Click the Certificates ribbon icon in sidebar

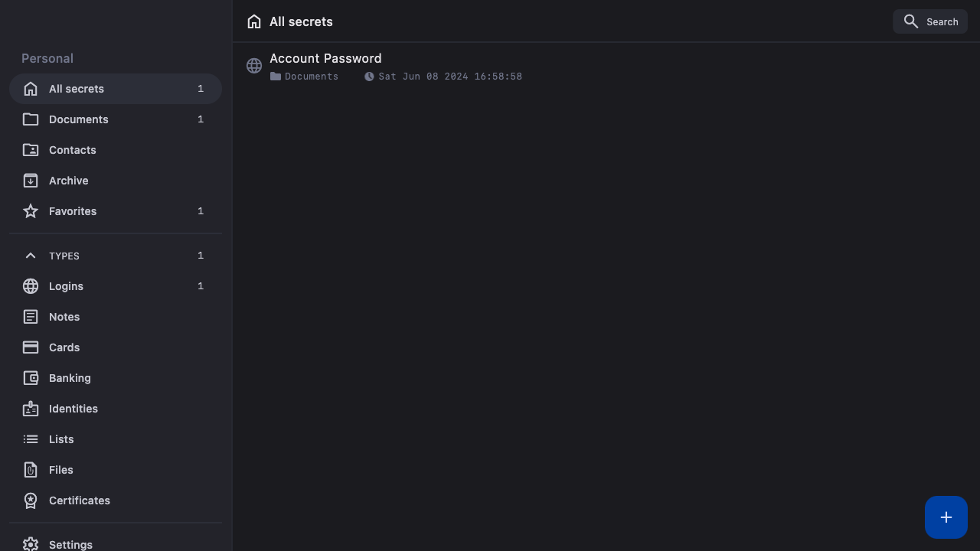[31, 500]
